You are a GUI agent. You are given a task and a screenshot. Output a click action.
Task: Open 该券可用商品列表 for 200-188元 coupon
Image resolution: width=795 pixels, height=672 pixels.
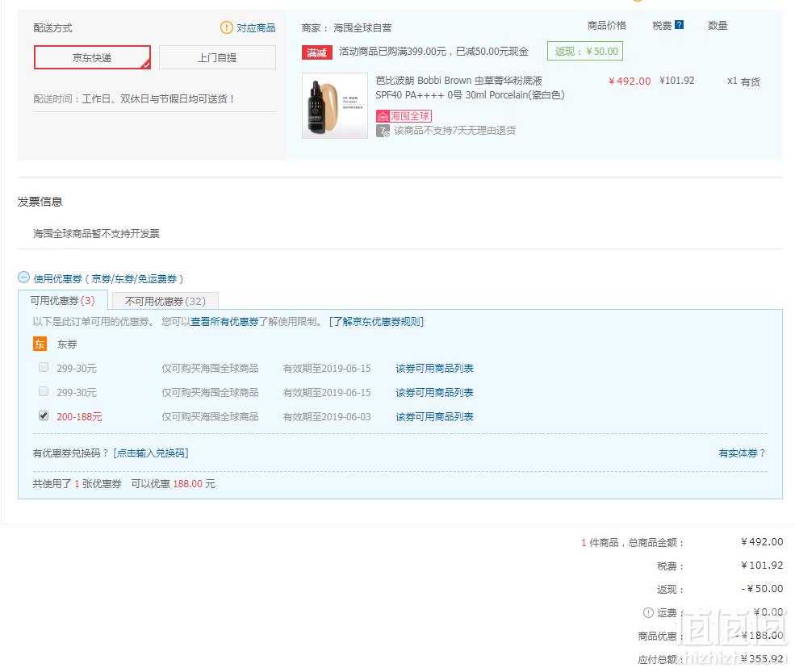[434, 416]
